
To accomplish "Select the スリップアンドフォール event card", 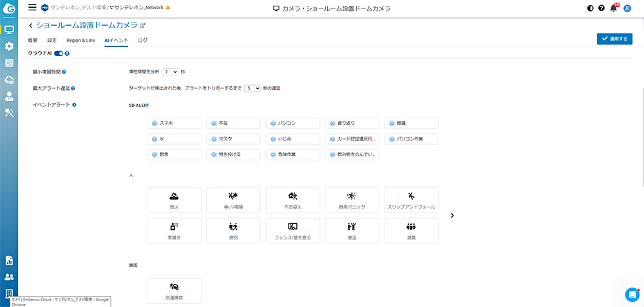I will pos(411,200).
